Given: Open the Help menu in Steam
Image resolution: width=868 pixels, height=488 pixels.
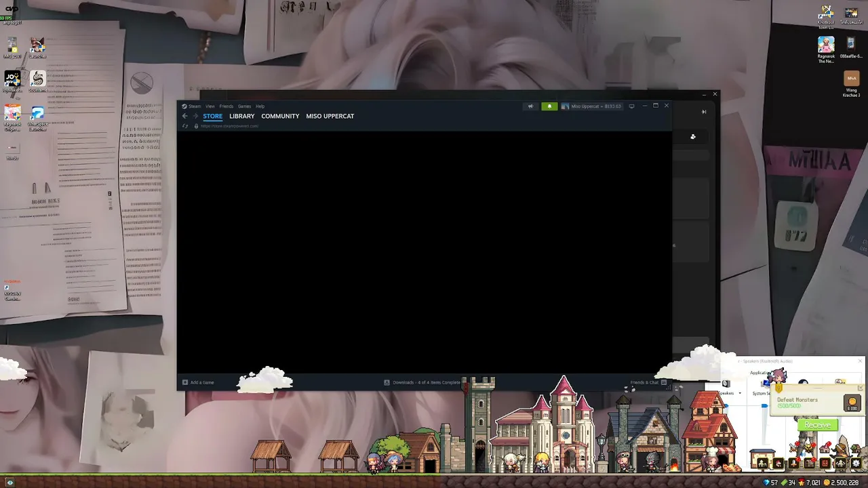Looking at the screenshot, I should 260,106.
